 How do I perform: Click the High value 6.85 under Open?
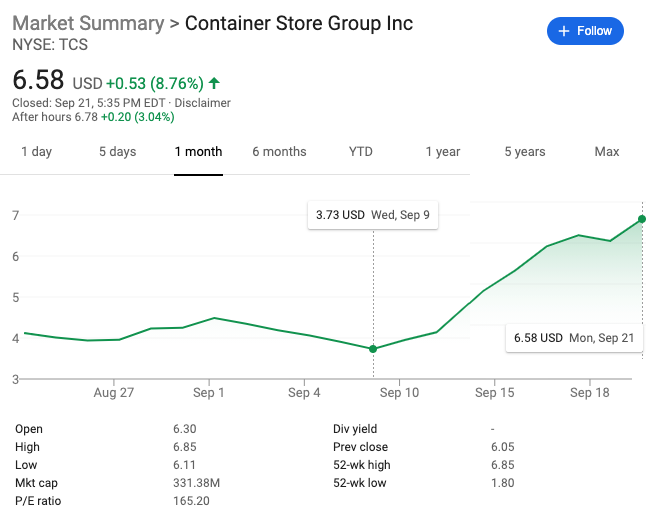pyautogui.click(x=185, y=447)
